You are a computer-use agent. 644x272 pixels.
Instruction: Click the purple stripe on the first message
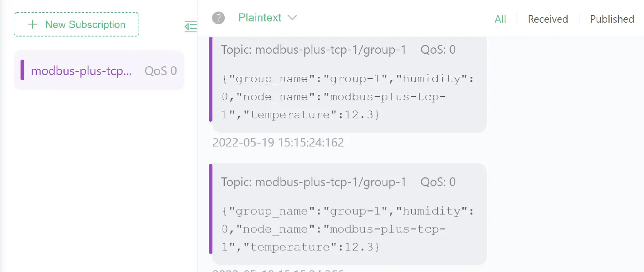210,80
